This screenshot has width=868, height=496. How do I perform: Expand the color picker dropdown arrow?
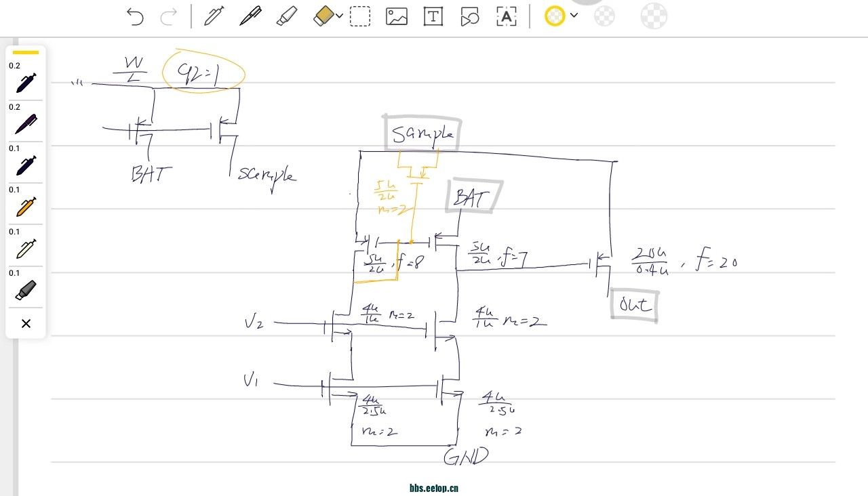tap(574, 15)
